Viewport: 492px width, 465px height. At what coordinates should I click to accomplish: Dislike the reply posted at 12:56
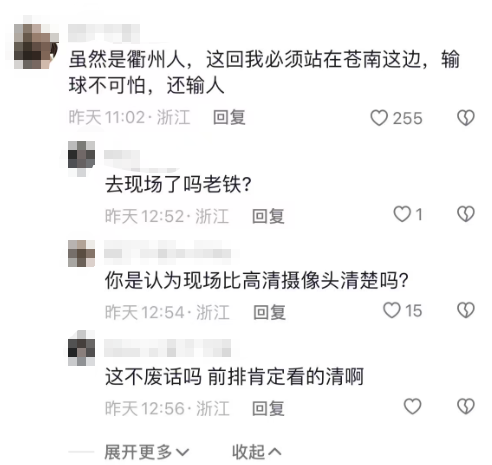pyautogui.click(x=466, y=406)
